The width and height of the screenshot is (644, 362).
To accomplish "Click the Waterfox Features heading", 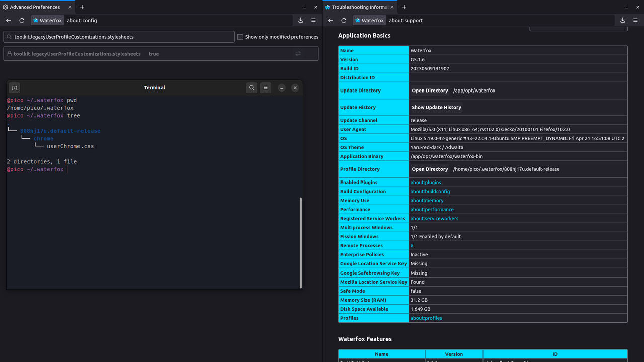I will [x=365, y=339].
